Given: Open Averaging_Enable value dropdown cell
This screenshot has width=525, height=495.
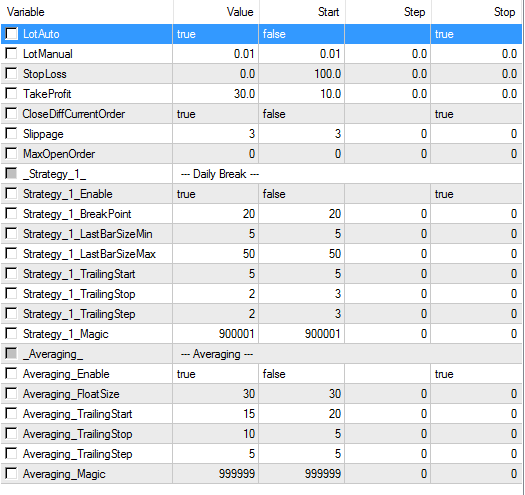Looking at the screenshot, I should coord(216,374).
